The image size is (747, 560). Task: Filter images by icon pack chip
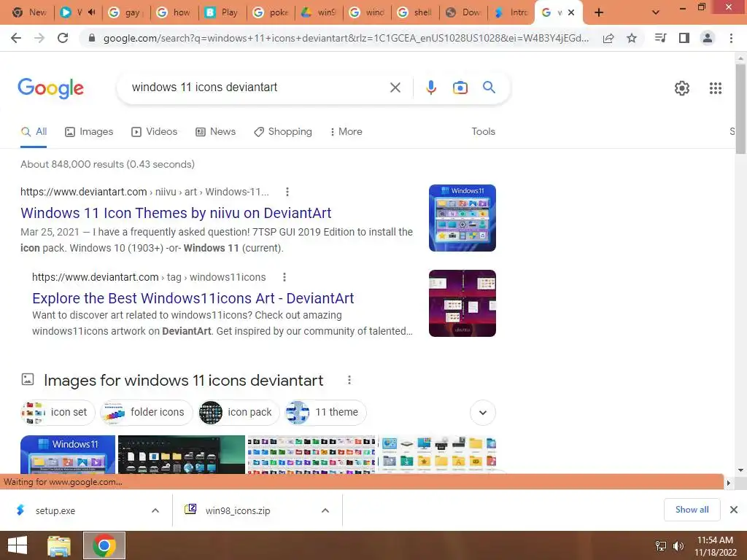pyautogui.click(x=239, y=413)
